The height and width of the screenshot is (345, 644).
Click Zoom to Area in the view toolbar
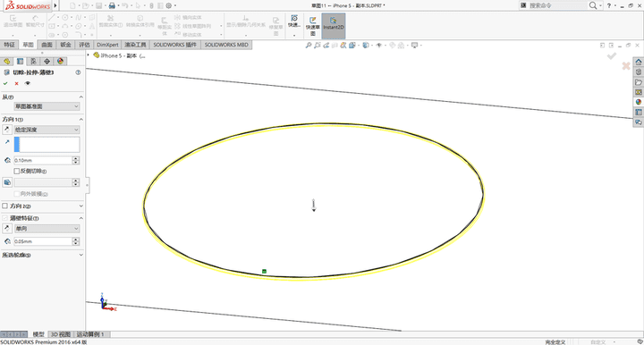click(x=317, y=46)
